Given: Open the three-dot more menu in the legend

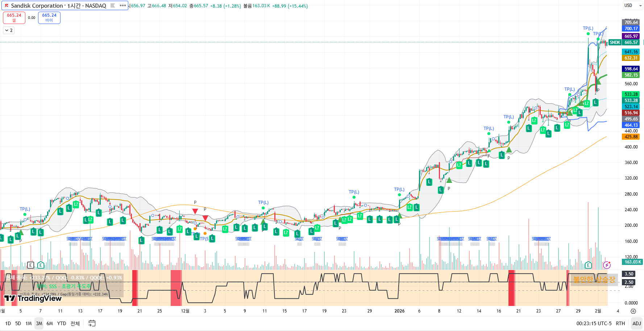Looking at the screenshot, I should pos(123,5).
